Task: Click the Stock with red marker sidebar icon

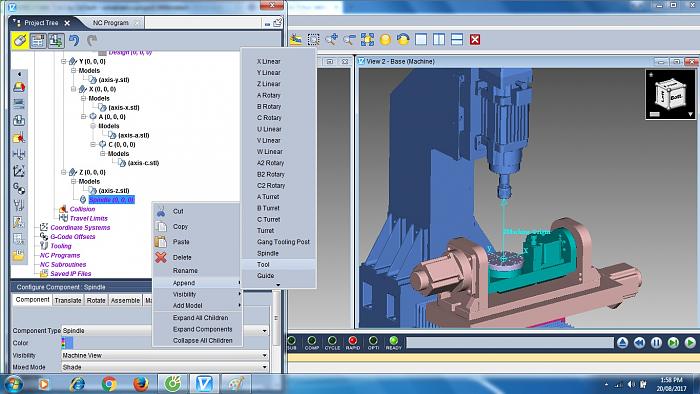Action: (19, 137)
